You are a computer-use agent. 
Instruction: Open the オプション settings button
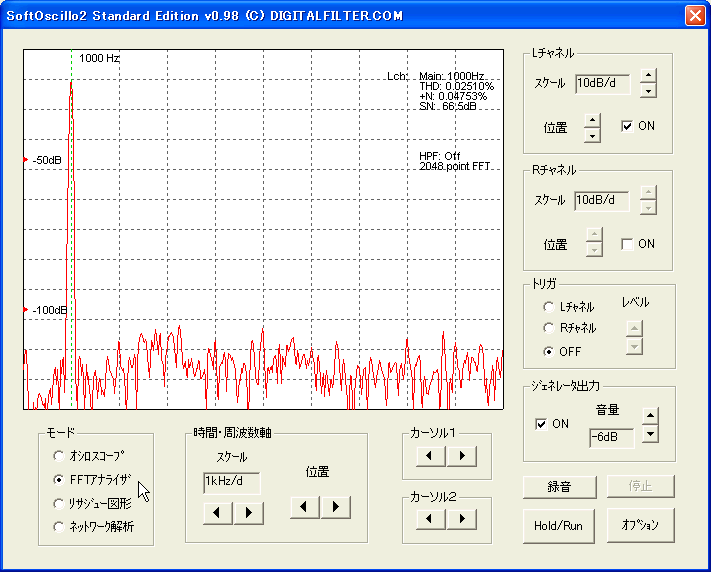point(640,525)
